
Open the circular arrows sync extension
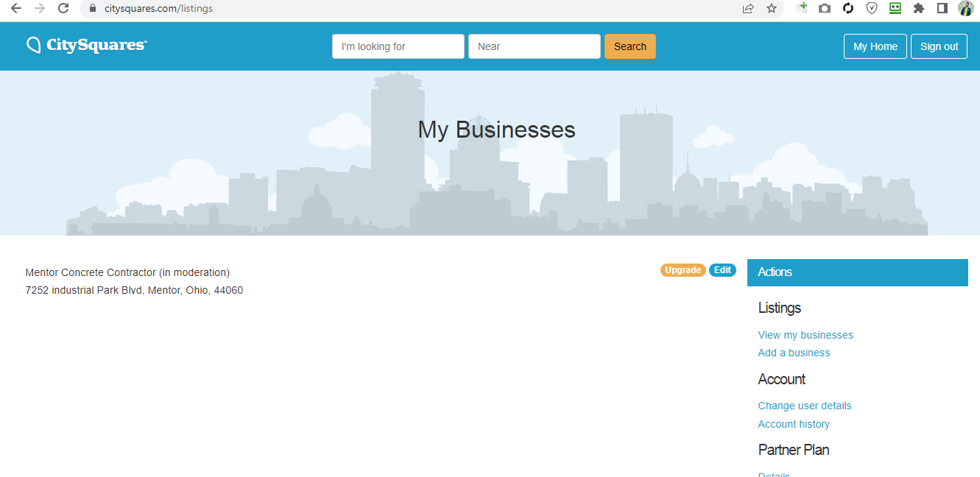click(x=848, y=9)
